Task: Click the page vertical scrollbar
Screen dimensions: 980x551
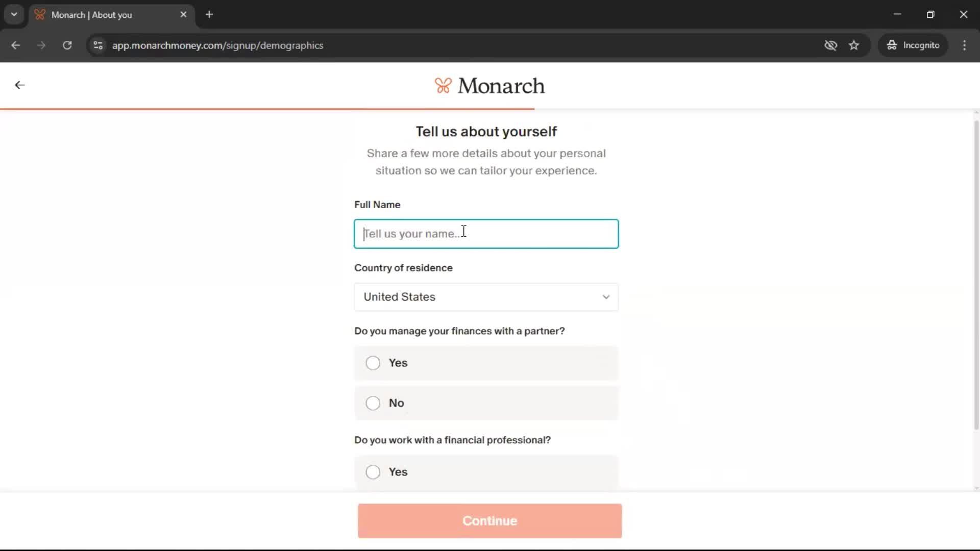Action: [976, 275]
